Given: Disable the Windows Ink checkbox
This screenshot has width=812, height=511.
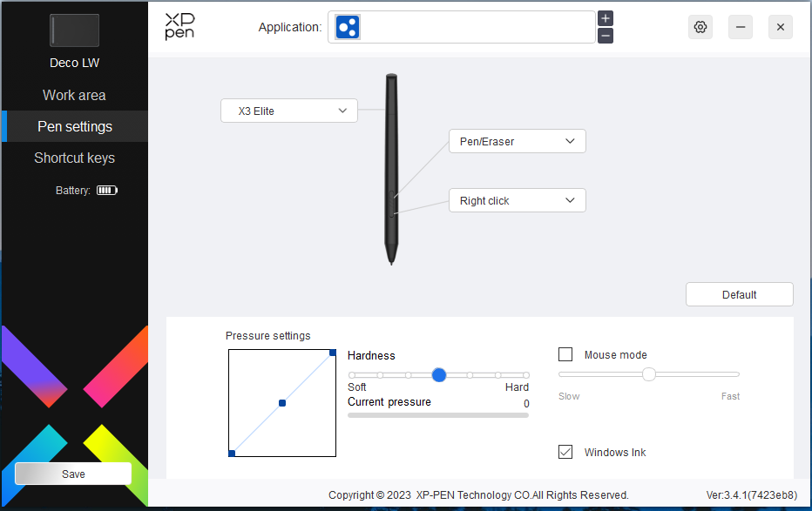Looking at the screenshot, I should click(x=565, y=452).
